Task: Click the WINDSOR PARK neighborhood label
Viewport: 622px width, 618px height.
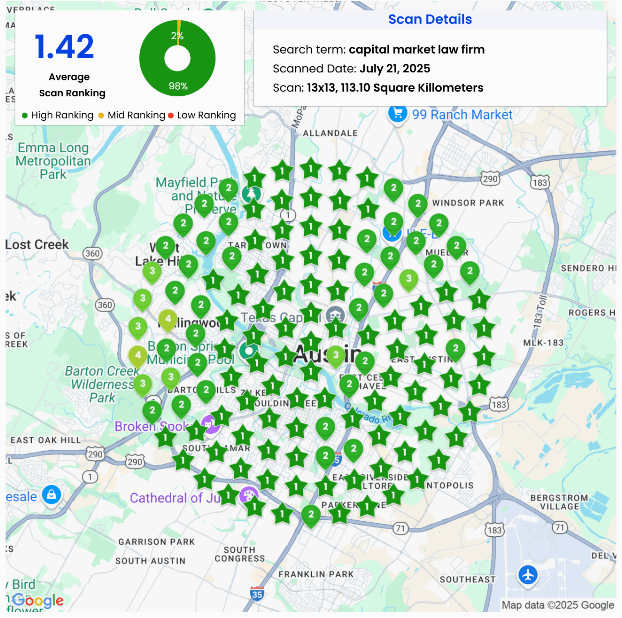Action: pos(468,203)
